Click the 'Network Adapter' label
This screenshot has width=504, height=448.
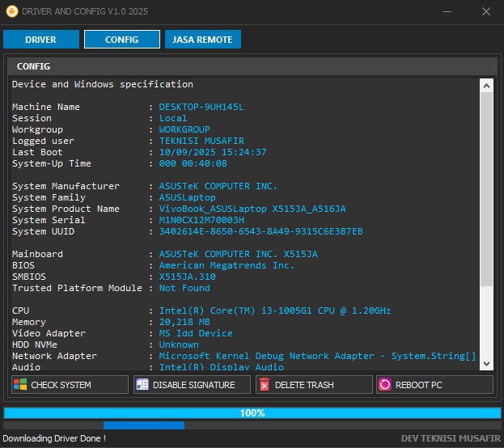coord(54,356)
